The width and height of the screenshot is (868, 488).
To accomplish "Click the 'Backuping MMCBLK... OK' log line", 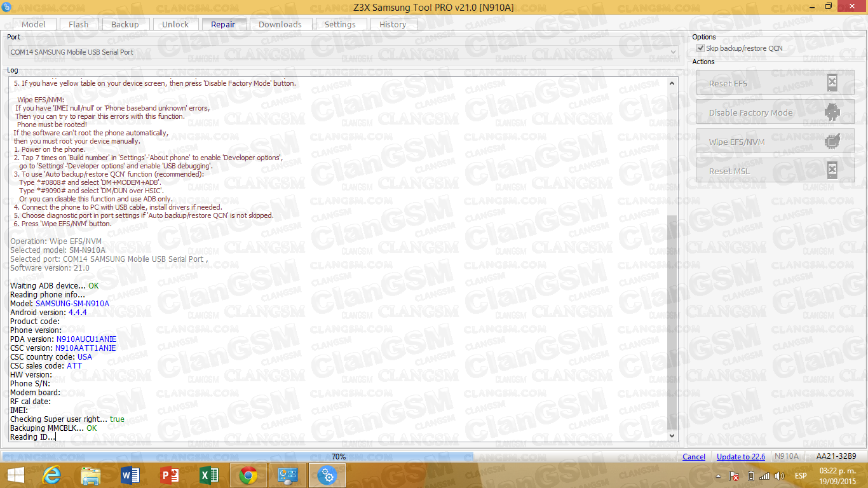I will [53, 428].
